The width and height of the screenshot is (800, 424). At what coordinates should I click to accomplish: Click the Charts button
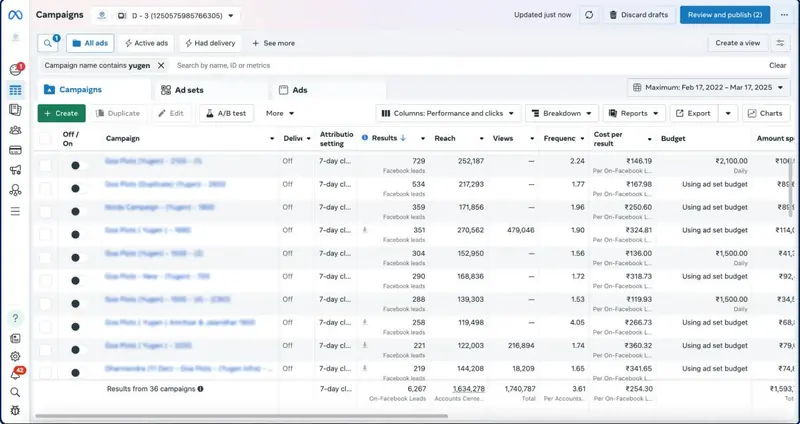[x=766, y=113]
